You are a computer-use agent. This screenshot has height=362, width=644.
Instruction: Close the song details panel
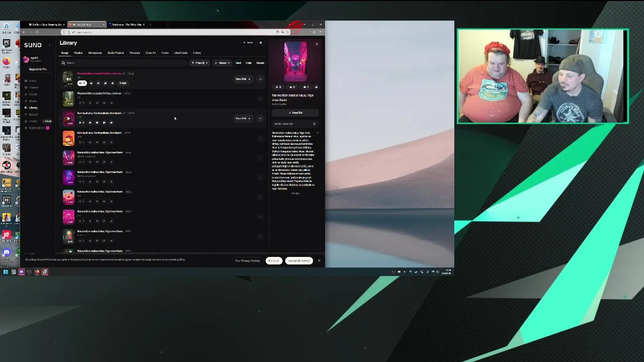click(x=316, y=44)
